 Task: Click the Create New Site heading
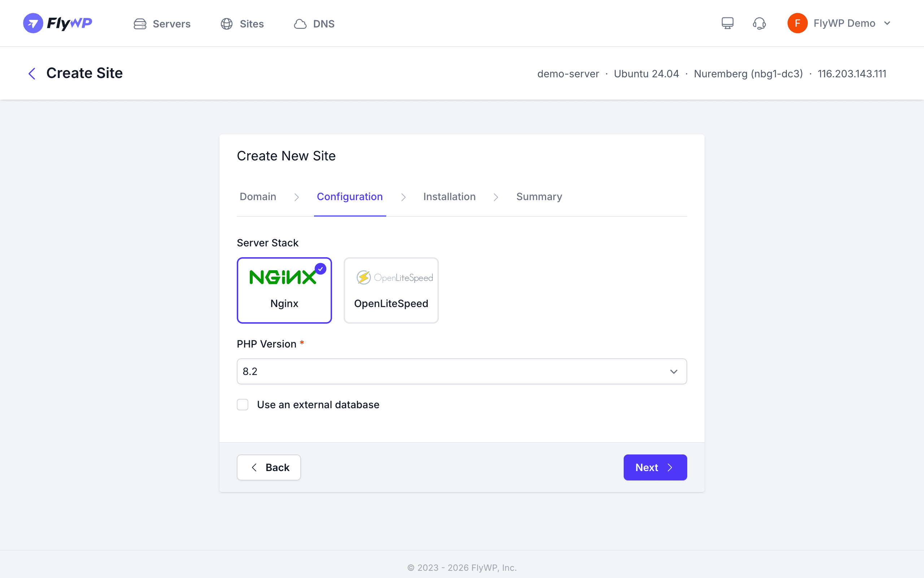[286, 156]
